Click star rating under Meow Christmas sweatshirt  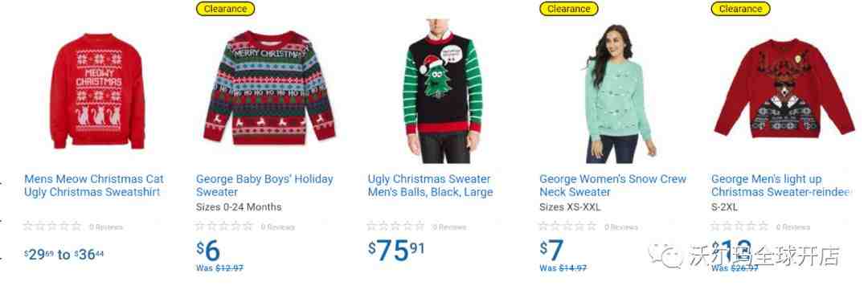point(52,227)
